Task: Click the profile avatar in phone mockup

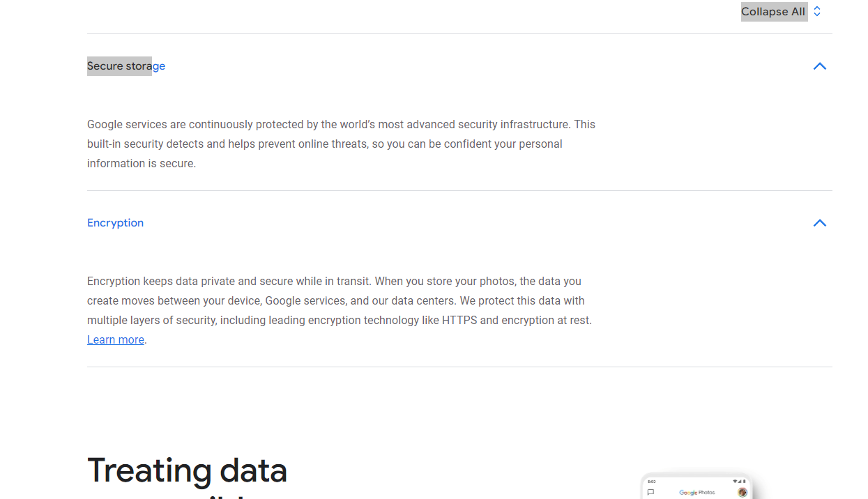Action: 743,492
